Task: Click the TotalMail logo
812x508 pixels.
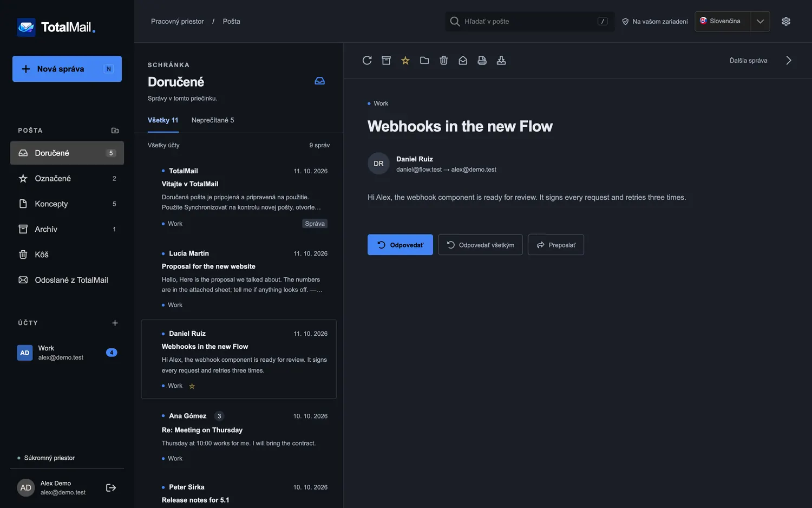Action: (x=56, y=27)
